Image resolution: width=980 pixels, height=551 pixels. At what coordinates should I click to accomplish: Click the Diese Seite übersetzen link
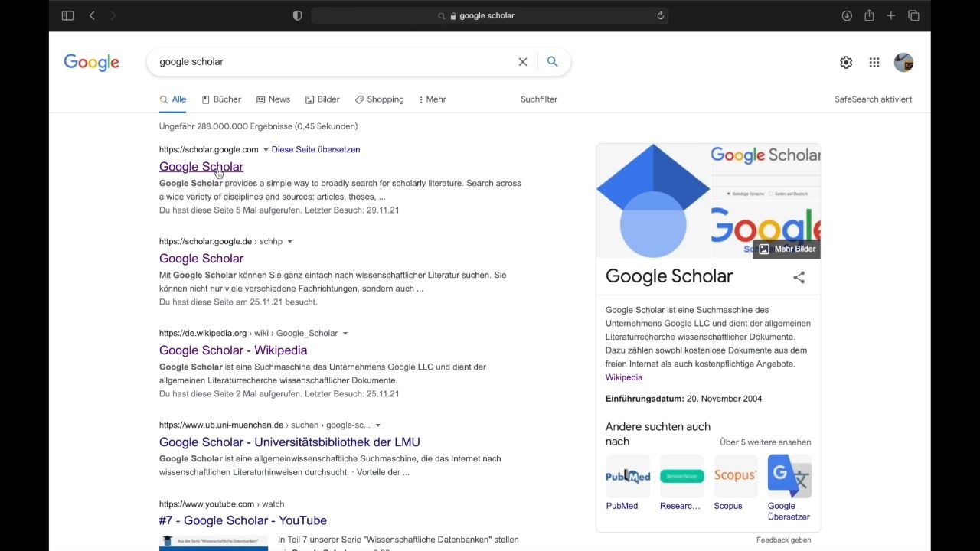[x=315, y=150]
